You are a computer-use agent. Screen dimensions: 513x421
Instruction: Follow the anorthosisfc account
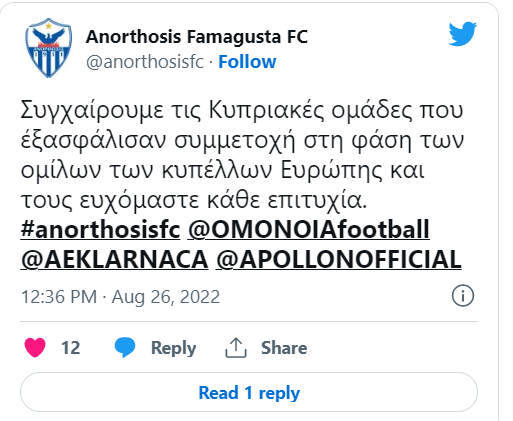[x=247, y=62]
